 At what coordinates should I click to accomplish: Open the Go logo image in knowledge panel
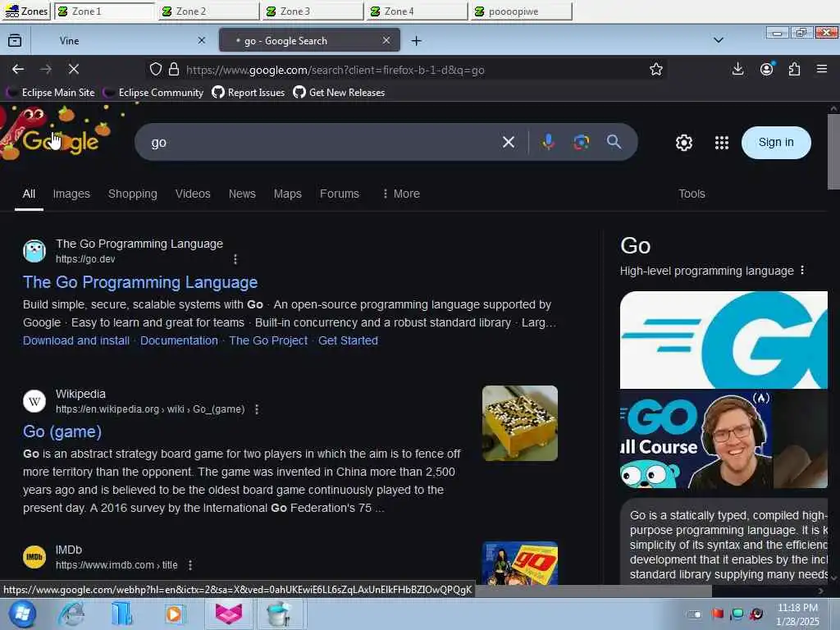coord(724,340)
